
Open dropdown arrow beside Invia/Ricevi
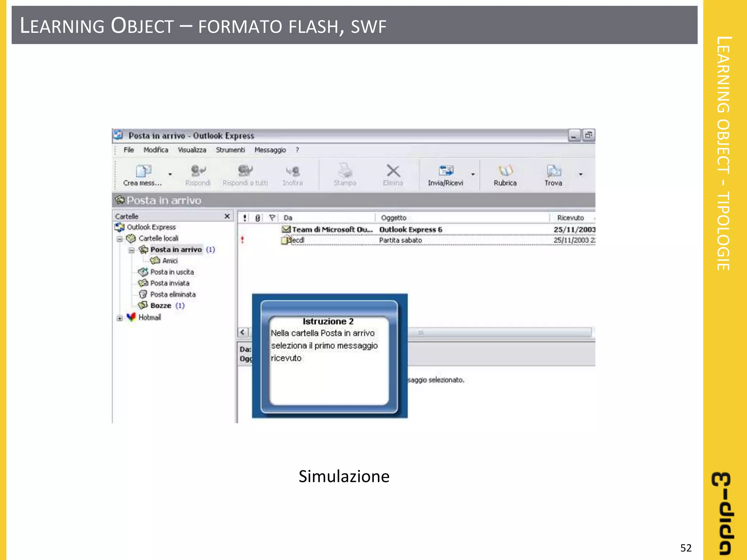click(x=473, y=174)
